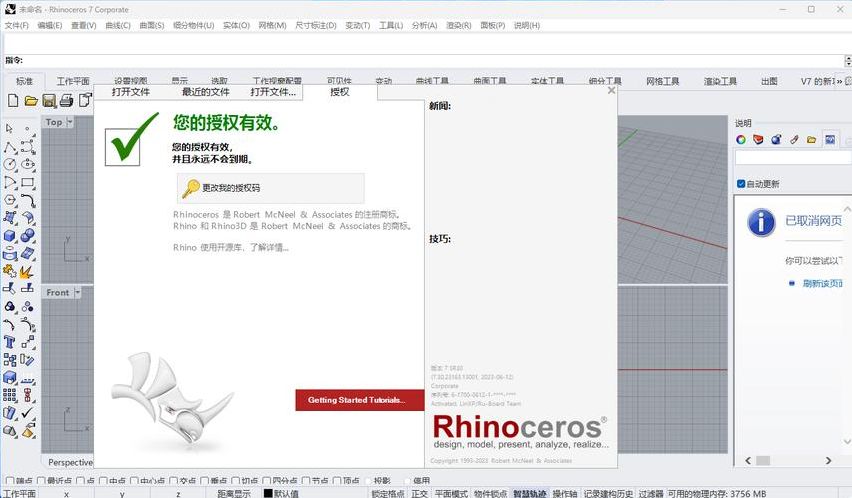Click the 更改我的授权码 button
This screenshot has height=498, width=852.
click(x=271, y=188)
